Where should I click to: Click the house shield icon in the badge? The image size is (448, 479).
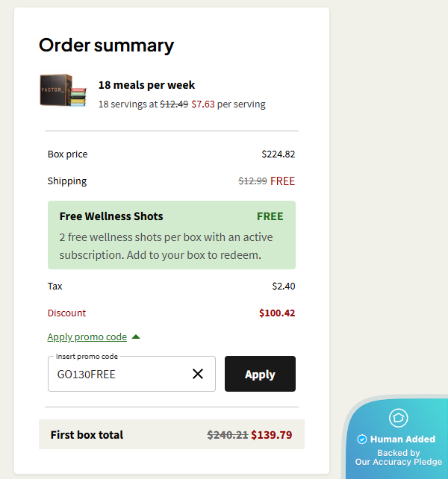(x=399, y=418)
